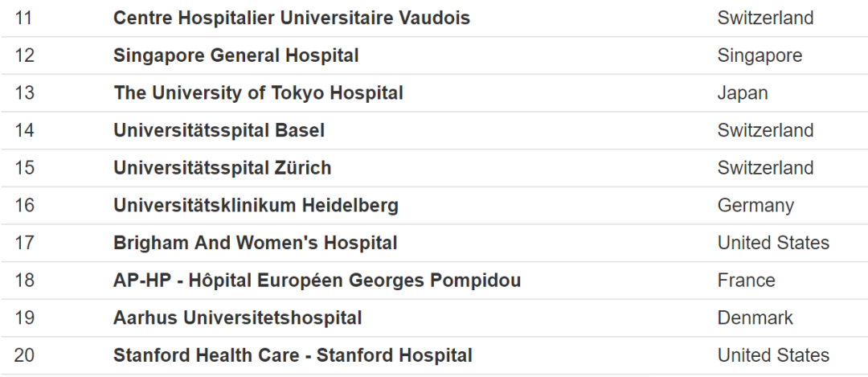868x377 pixels.
Task: Select France country cell
Action: click(746, 281)
